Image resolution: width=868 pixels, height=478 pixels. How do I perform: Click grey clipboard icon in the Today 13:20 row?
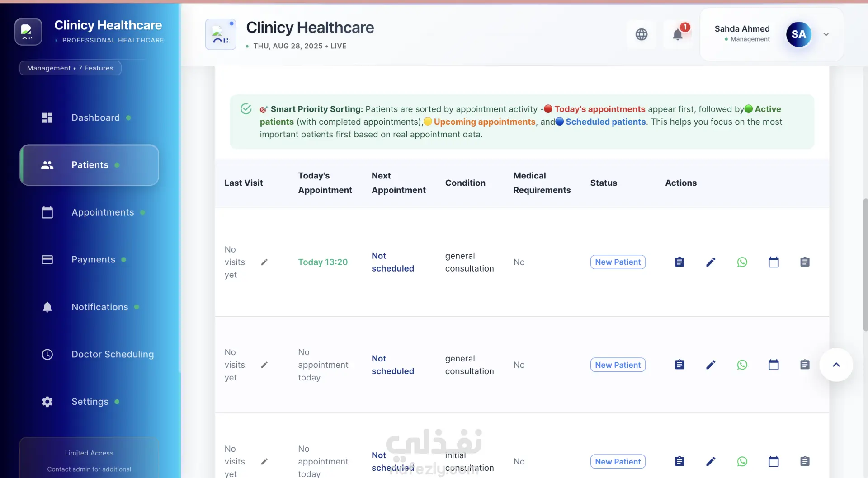805,262
